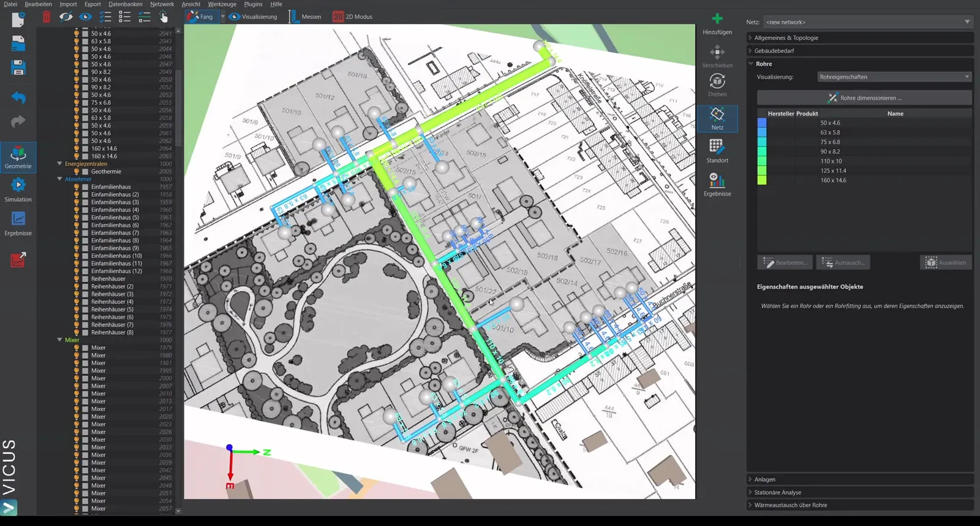Viewport: 980px width, 526px height.
Task: Click the blue swatch for 50 x 4.6
Action: point(762,123)
